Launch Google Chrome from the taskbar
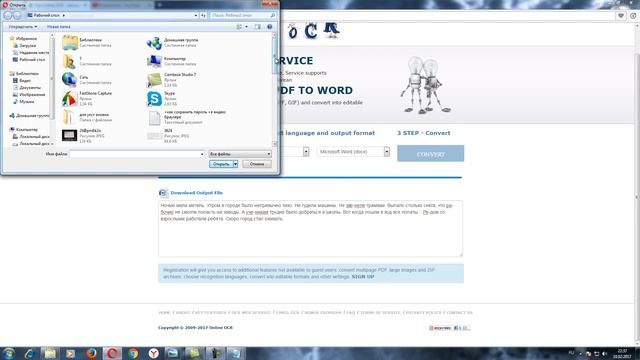Viewport: 640px width, 360px height. tap(133, 353)
